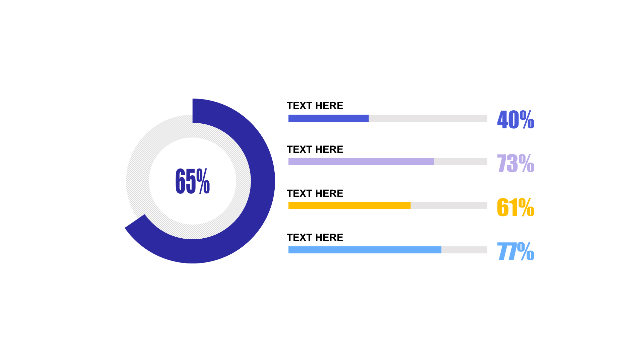This screenshot has width=644, height=362.
Task: Click the gray unfilled part of the 77% bar
Action: [x=464, y=250]
